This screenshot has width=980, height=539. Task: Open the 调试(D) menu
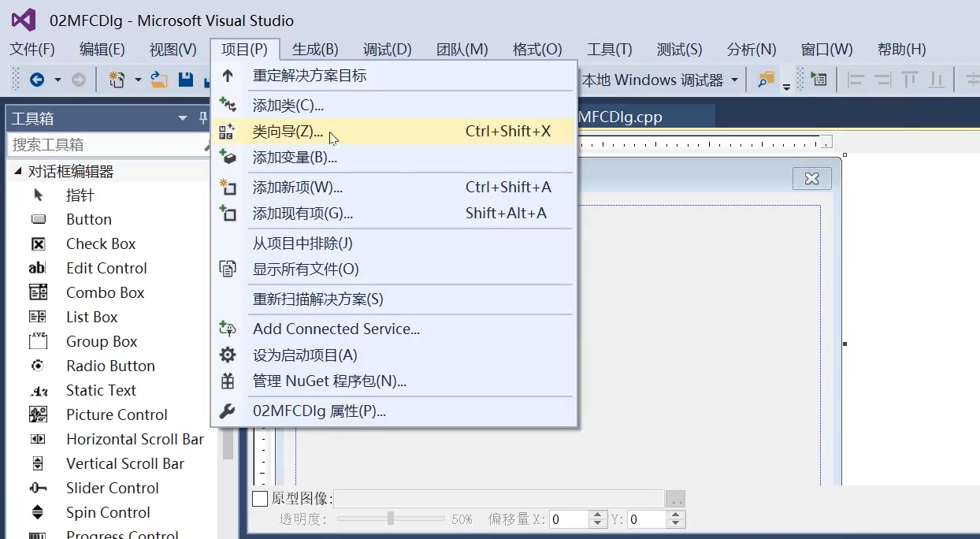point(388,49)
